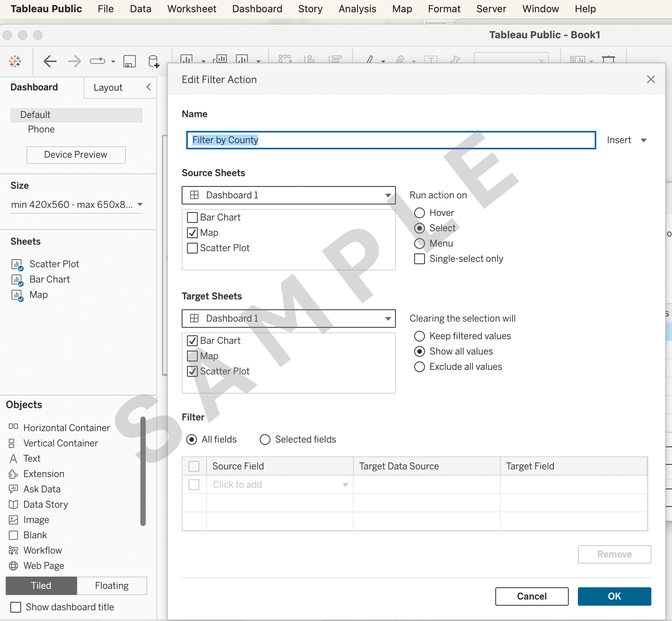This screenshot has height=621, width=672.
Task: Switch to the Layout tab
Action: 108,88
